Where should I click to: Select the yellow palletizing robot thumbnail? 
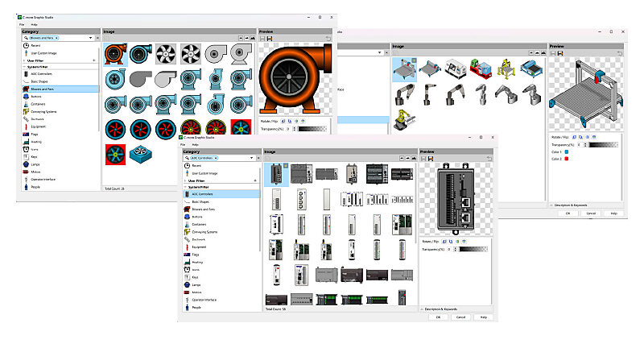[406, 119]
